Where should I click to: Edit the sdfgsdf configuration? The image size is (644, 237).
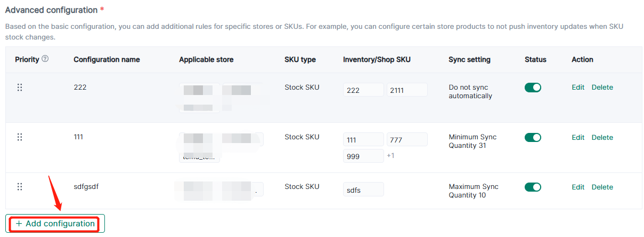(x=578, y=187)
